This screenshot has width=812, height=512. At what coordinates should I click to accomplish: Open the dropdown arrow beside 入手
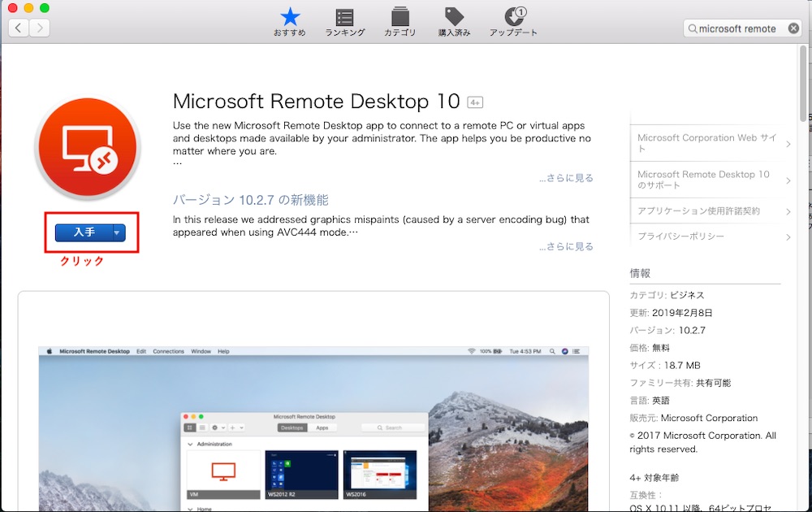pos(118,232)
